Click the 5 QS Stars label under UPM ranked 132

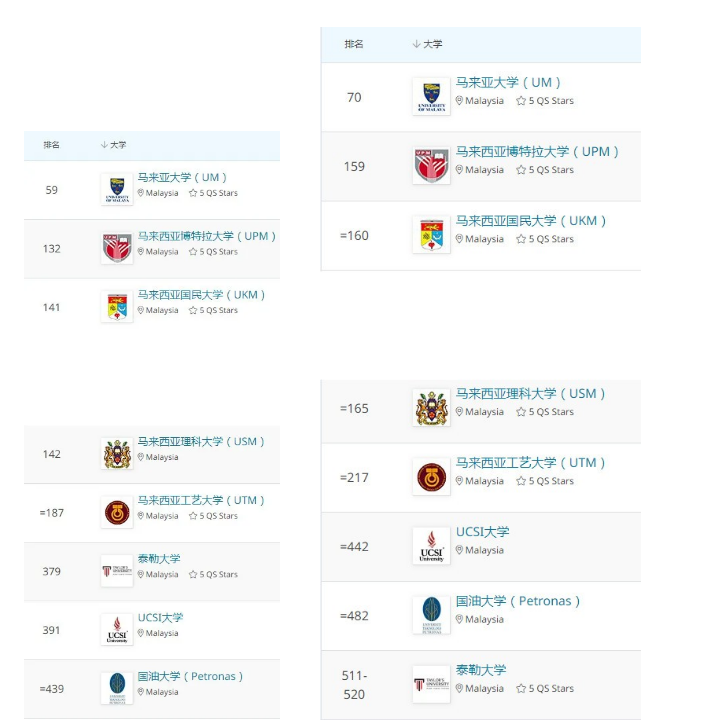click(x=213, y=252)
